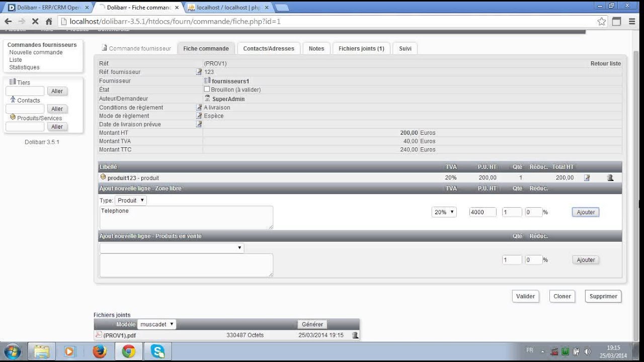Open the muscadet Modèle dropdown

tap(157, 324)
